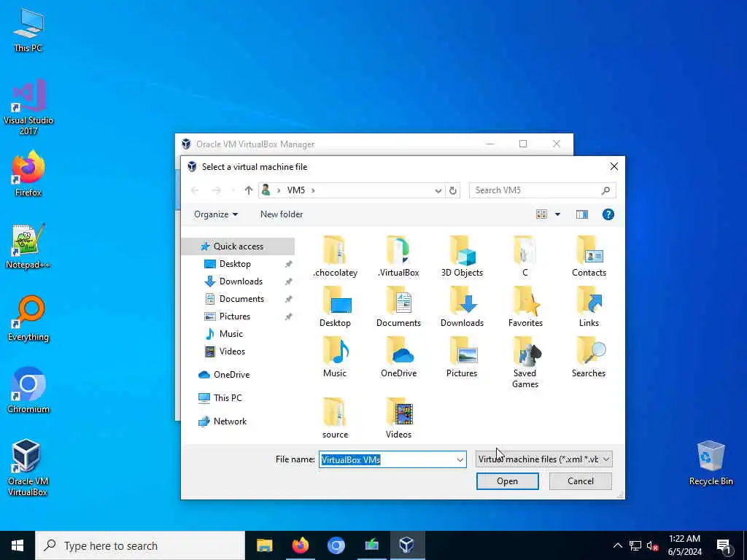Expand the VM5 breadcrumb chevron
Image resolution: width=747 pixels, height=560 pixels.
tap(313, 190)
